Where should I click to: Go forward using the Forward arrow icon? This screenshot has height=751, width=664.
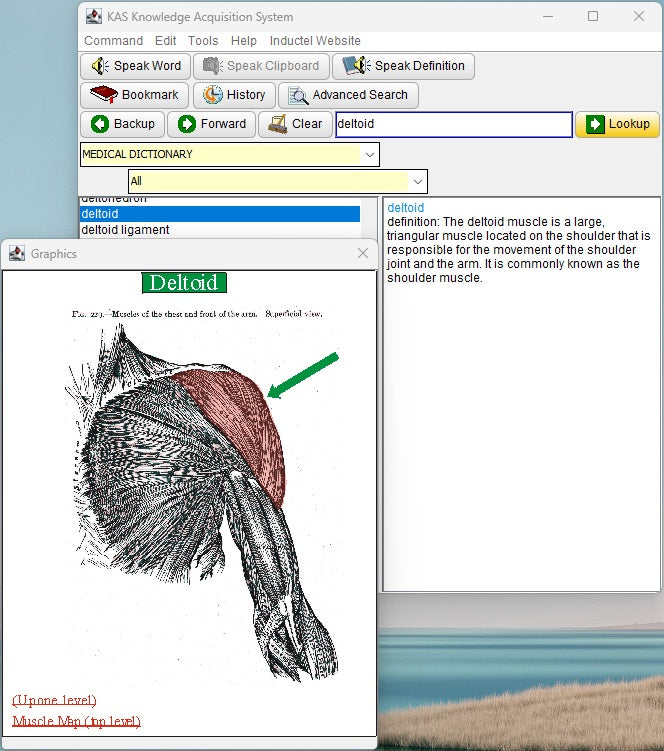(x=187, y=124)
